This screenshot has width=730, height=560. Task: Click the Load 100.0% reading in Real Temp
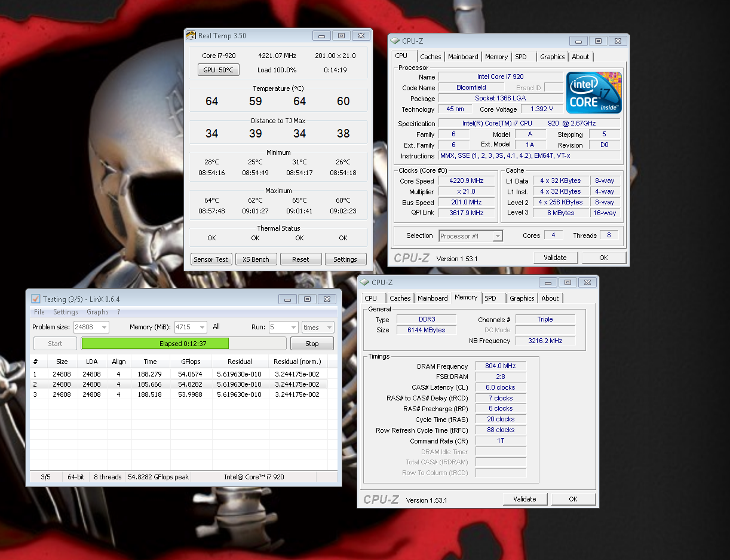click(277, 70)
